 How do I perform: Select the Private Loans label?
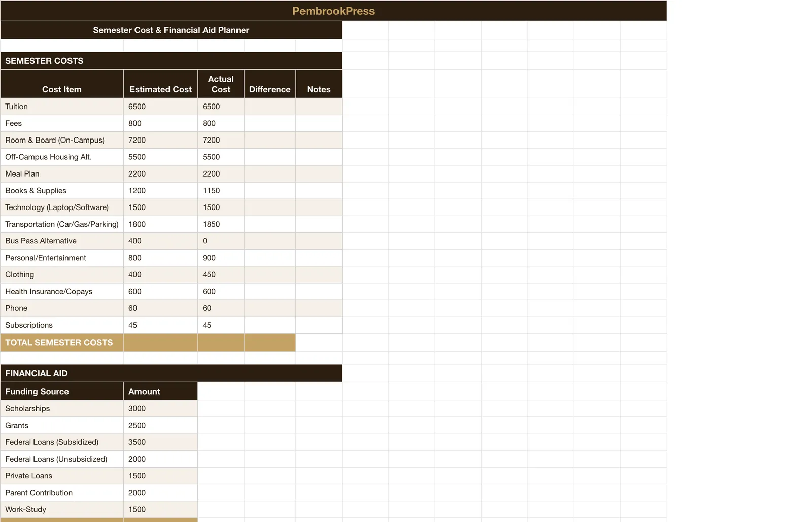point(62,475)
